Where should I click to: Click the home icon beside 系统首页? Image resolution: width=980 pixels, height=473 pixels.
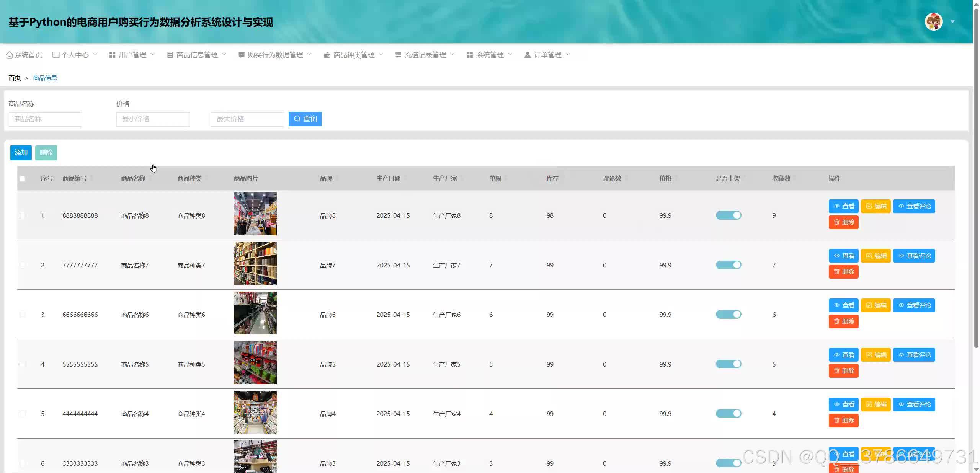click(x=10, y=55)
